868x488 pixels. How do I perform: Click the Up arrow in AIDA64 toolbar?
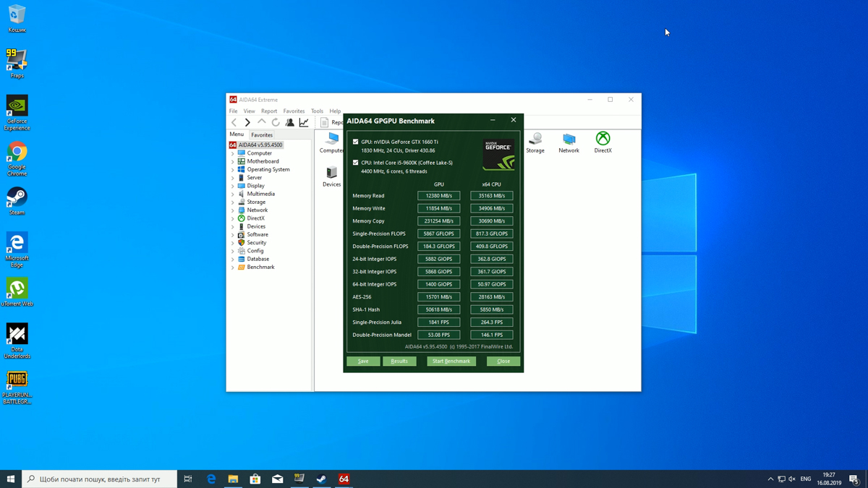click(x=261, y=123)
